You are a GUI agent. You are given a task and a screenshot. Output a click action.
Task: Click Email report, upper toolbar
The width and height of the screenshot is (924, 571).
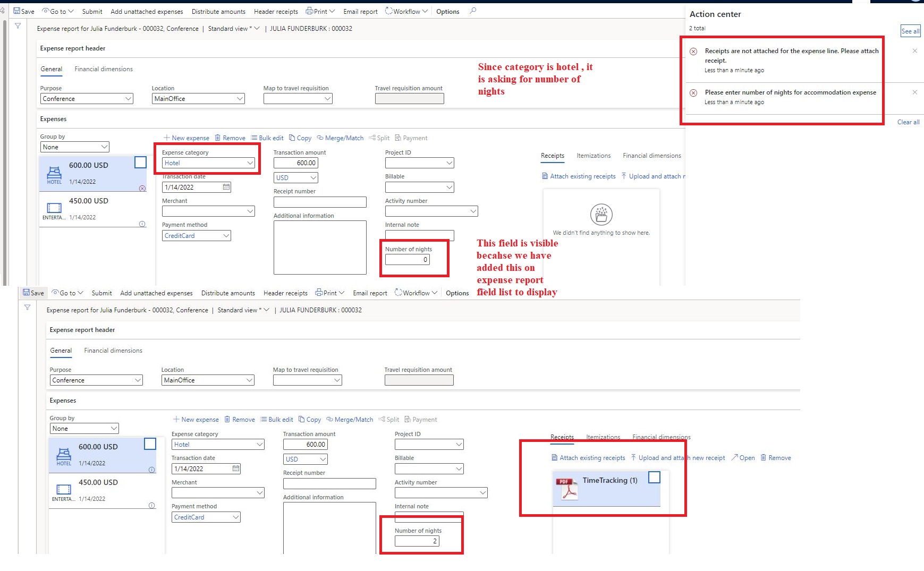tap(360, 11)
